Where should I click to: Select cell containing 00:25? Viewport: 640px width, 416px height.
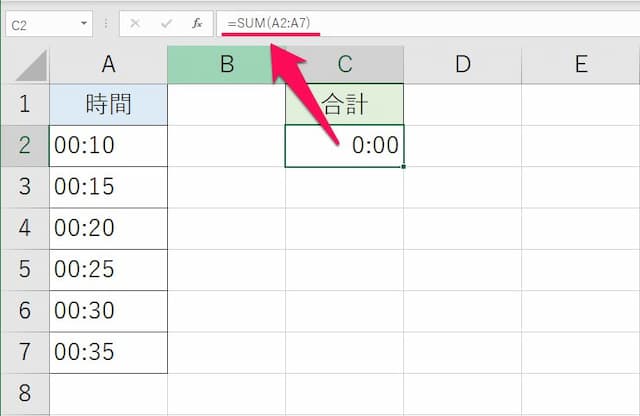[108, 270]
